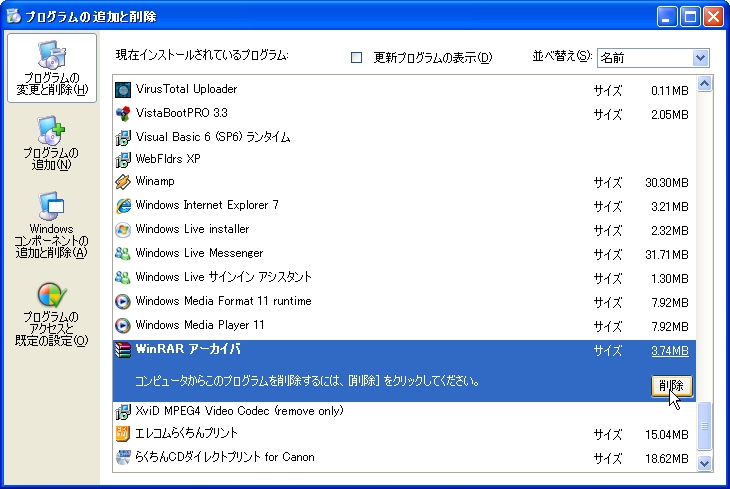Screen dimensions: 730x489
Task: Select Windows Live サインイン アシスタント entry
Action: point(404,278)
